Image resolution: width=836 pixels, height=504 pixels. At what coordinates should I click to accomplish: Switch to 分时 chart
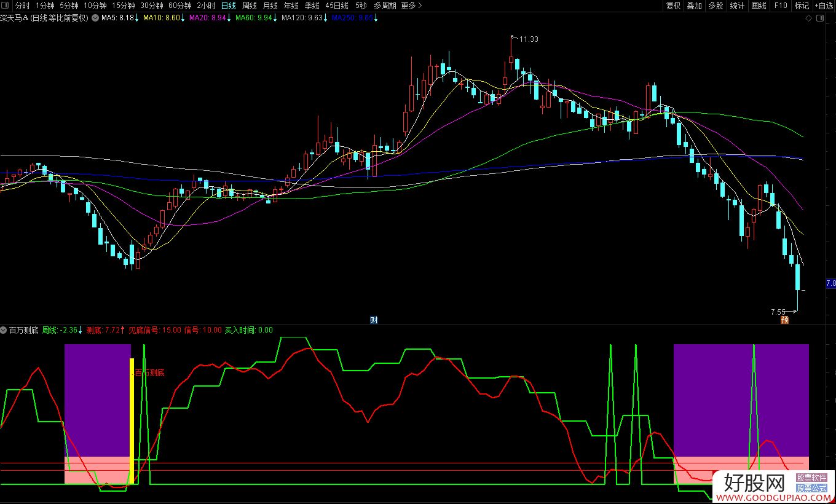tap(22, 6)
